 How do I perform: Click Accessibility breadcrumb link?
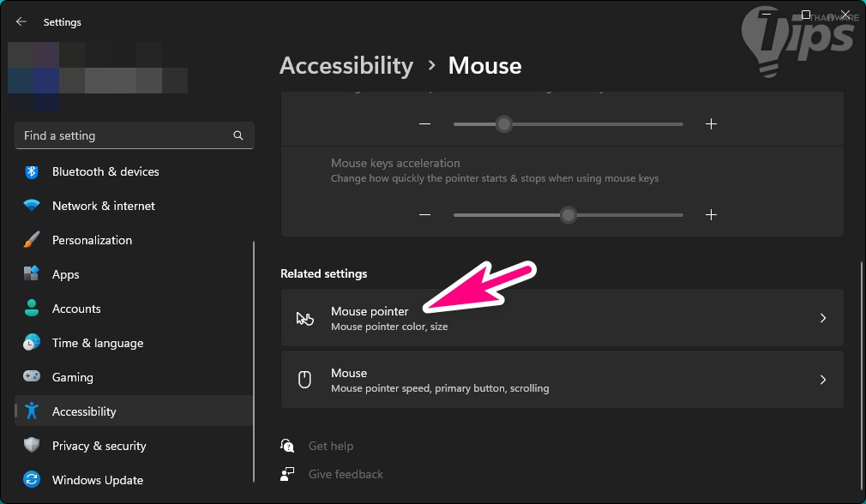click(x=346, y=65)
